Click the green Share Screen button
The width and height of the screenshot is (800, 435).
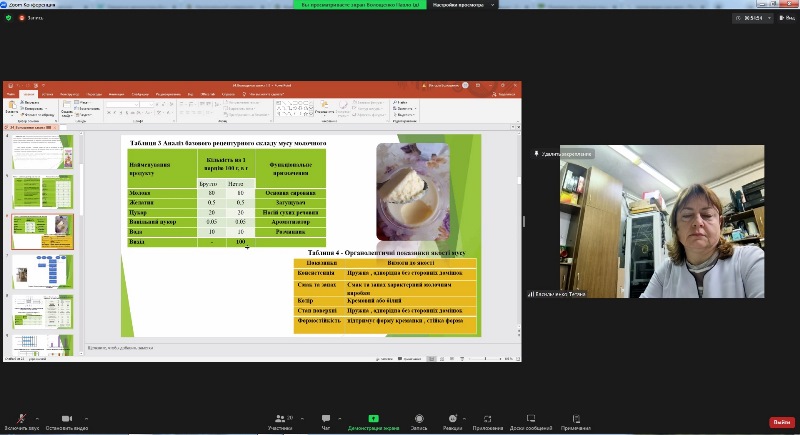[373, 418]
